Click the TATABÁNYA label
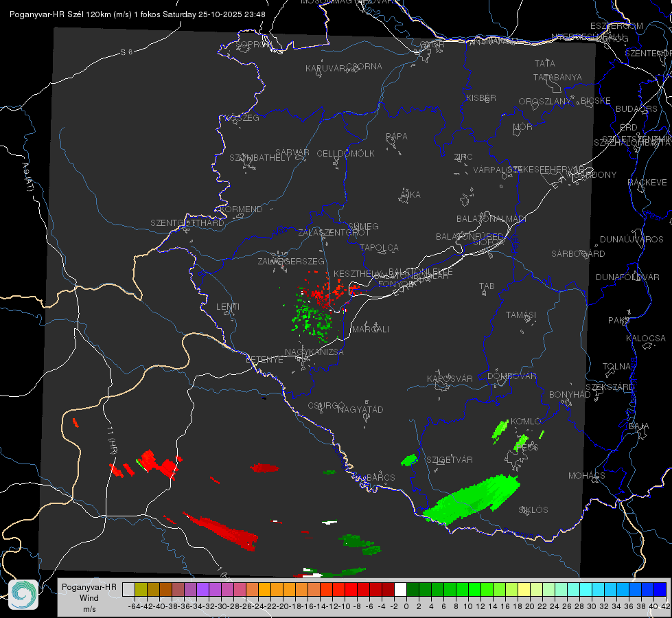The width and height of the screenshot is (672, 618). 557,77
